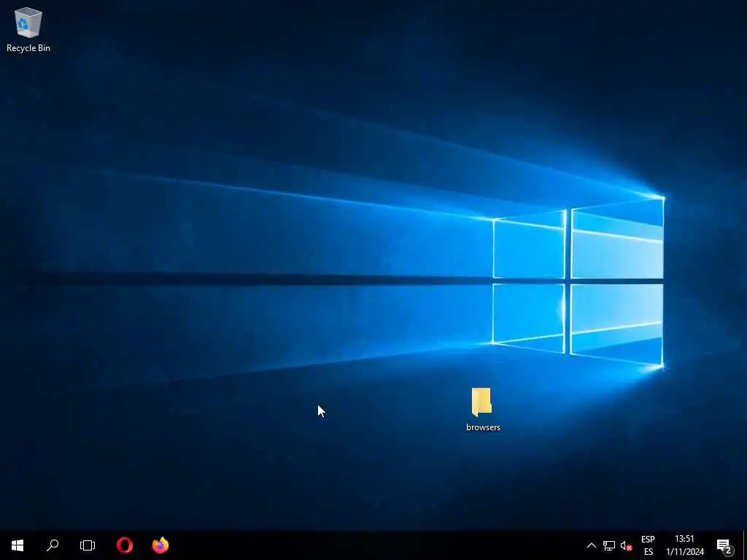Open the ESP ES language switcher

648,545
